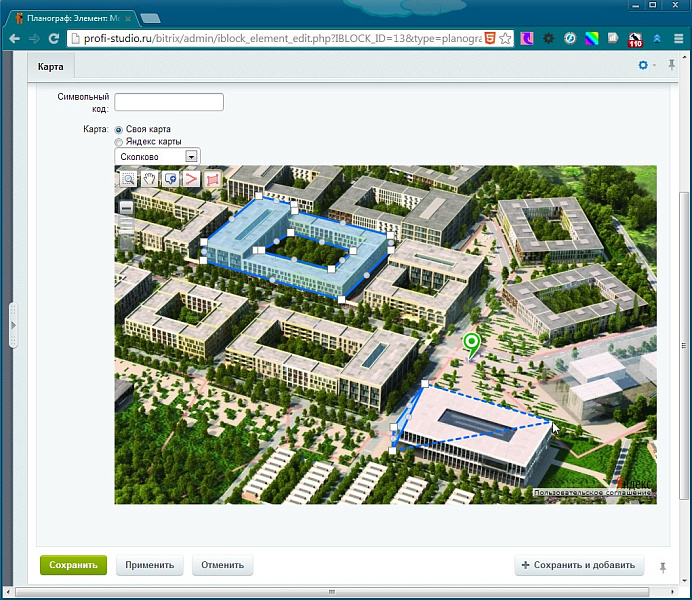Open the Chrome hamburger menu

coord(677,39)
